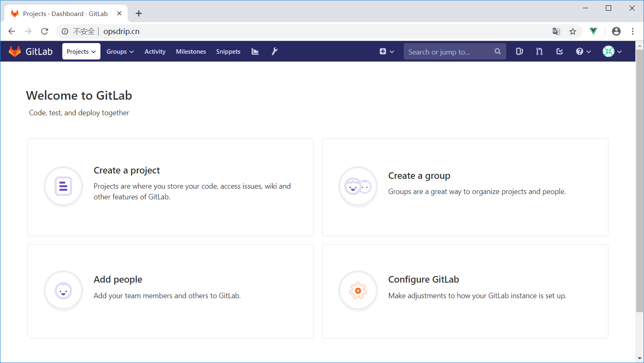This screenshot has width=644, height=363.
Task: Click the Add people heading
Action: point(118,279)
